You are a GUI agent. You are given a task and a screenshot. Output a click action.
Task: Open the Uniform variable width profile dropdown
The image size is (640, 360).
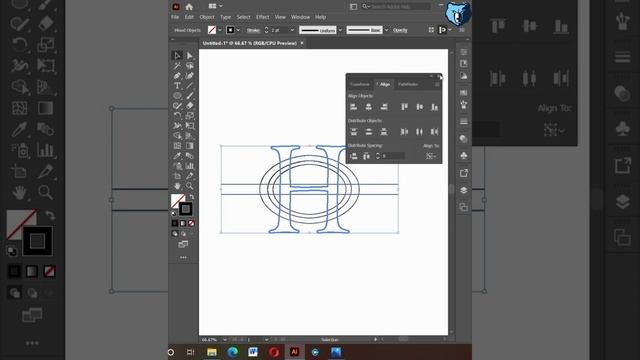[x=340, y=30]
